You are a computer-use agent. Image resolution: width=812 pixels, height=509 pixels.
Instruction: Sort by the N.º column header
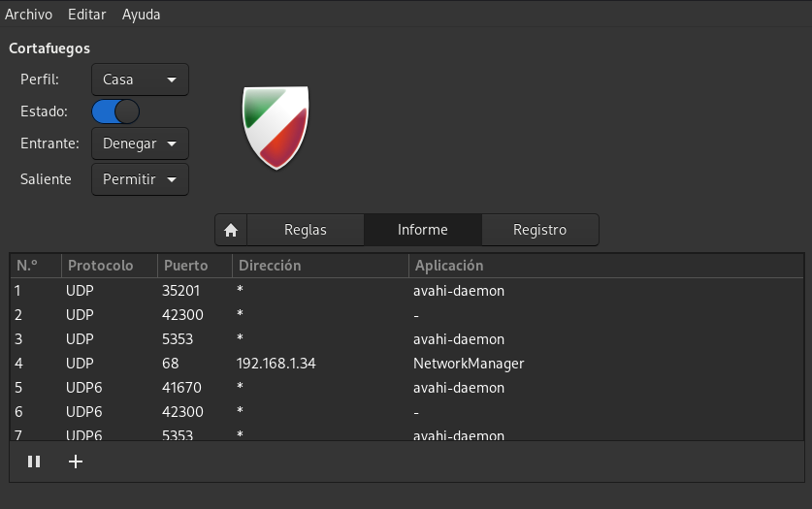36,266
